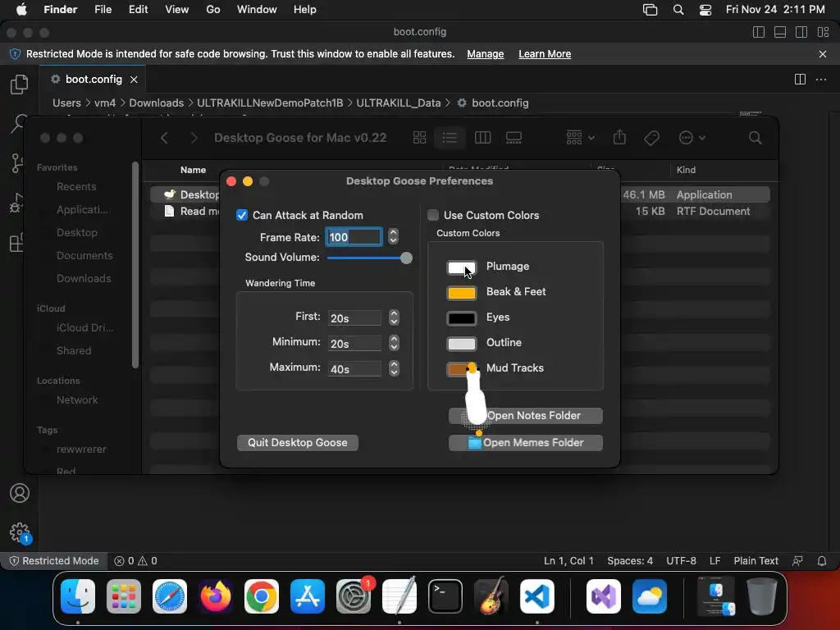This screenshot has height=630, width=840.
Task: Open Accounts icon in VS Code
Action: coord(20,493)
